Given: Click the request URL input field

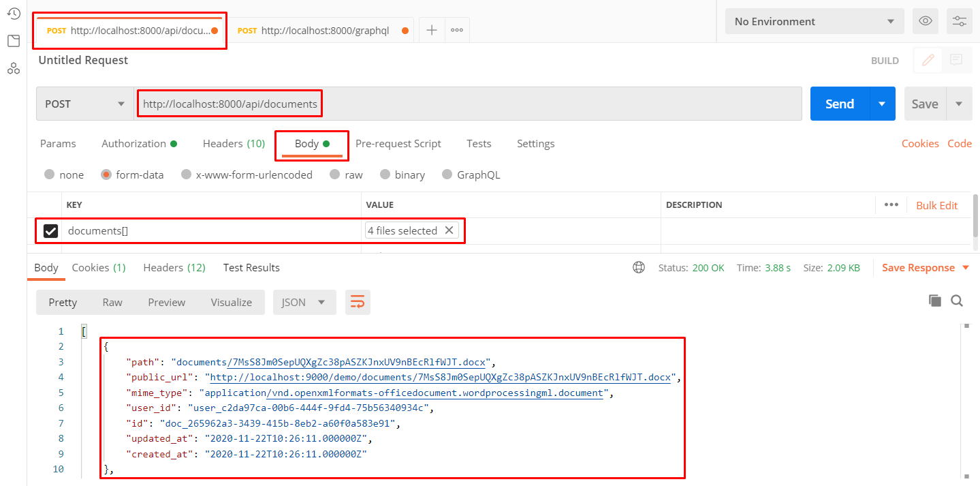Looking at the screenshot, I should click(469, 104).
